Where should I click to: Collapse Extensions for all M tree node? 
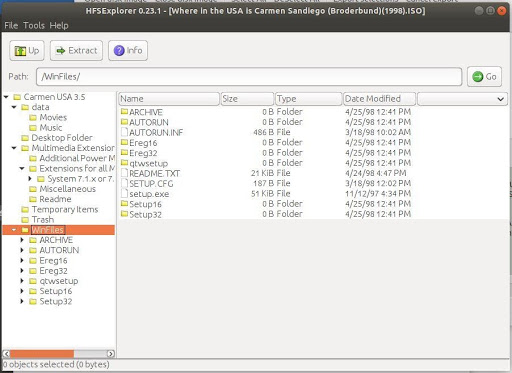click(x=22, y=168)
